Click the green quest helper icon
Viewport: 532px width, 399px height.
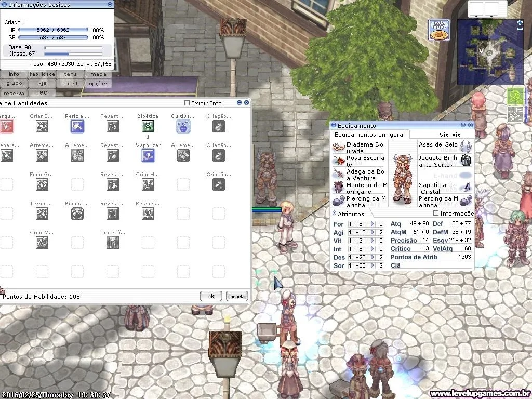tap(515, 97)
